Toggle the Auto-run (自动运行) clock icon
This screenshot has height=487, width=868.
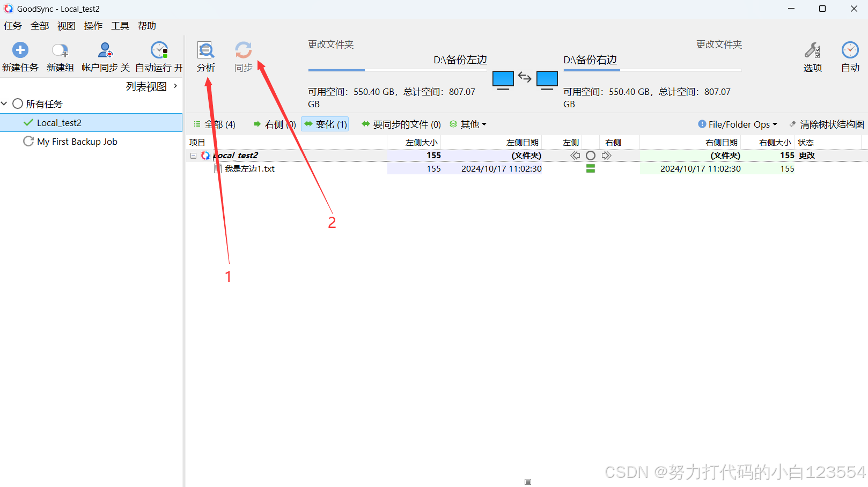[x=159, y=50]
